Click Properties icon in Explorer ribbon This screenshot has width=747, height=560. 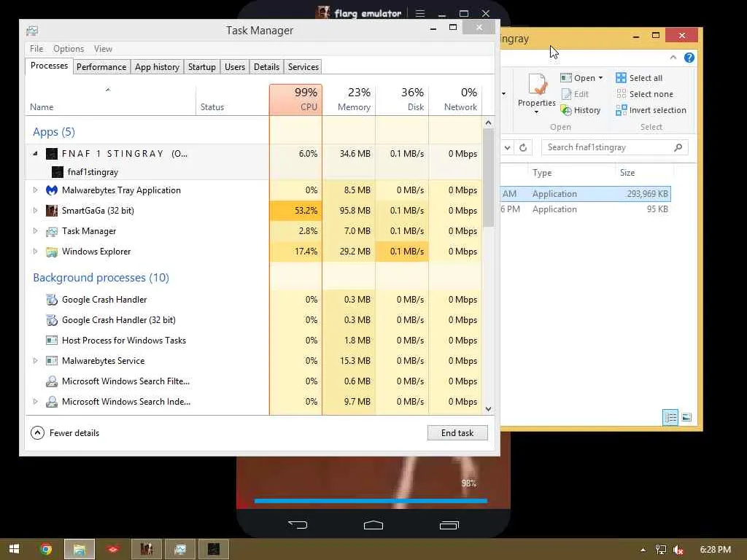pos(537,85)
